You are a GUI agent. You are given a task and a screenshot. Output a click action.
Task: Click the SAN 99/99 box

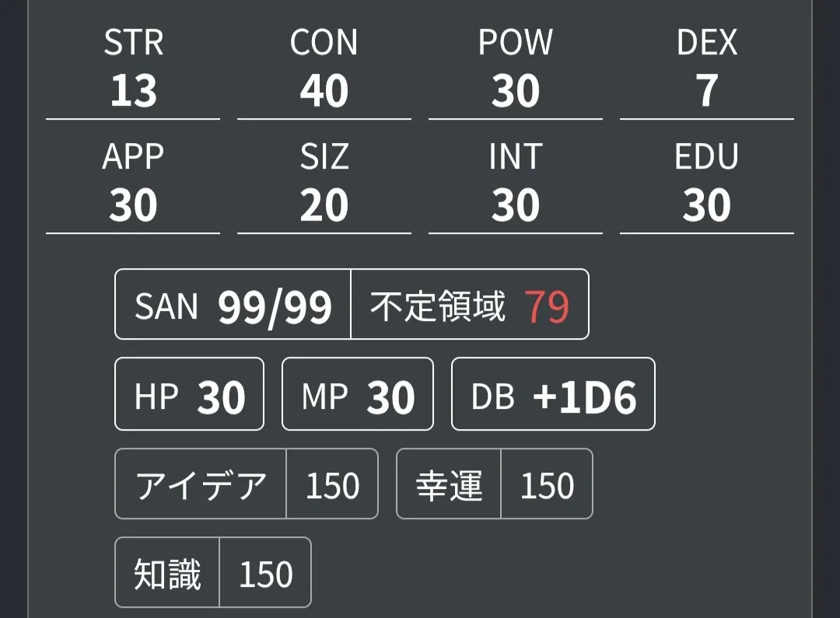tap(233, 305)
